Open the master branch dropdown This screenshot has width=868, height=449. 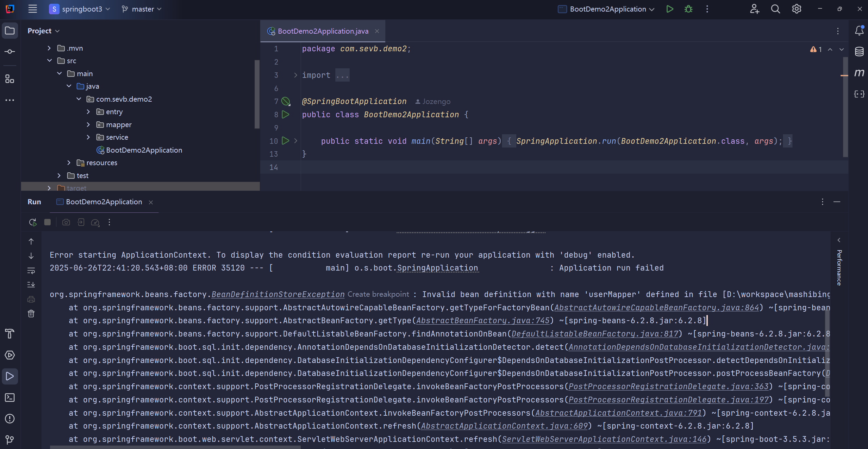pos(141,9)
